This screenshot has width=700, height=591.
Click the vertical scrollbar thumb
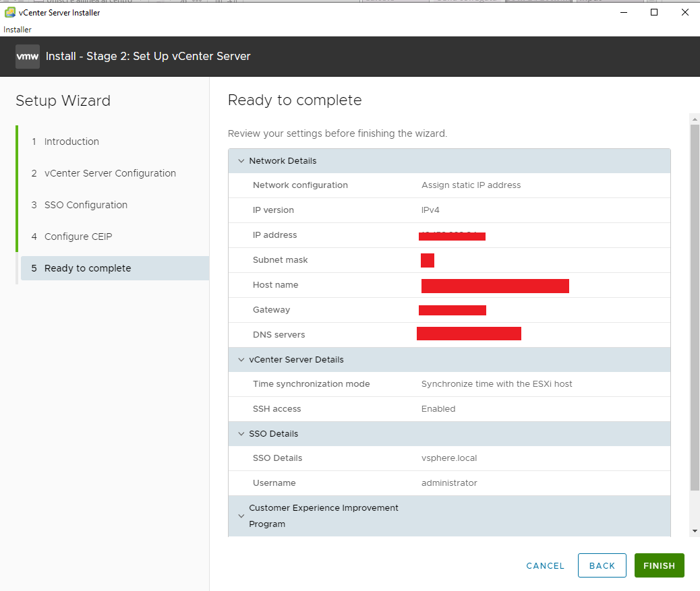(695, 308)
